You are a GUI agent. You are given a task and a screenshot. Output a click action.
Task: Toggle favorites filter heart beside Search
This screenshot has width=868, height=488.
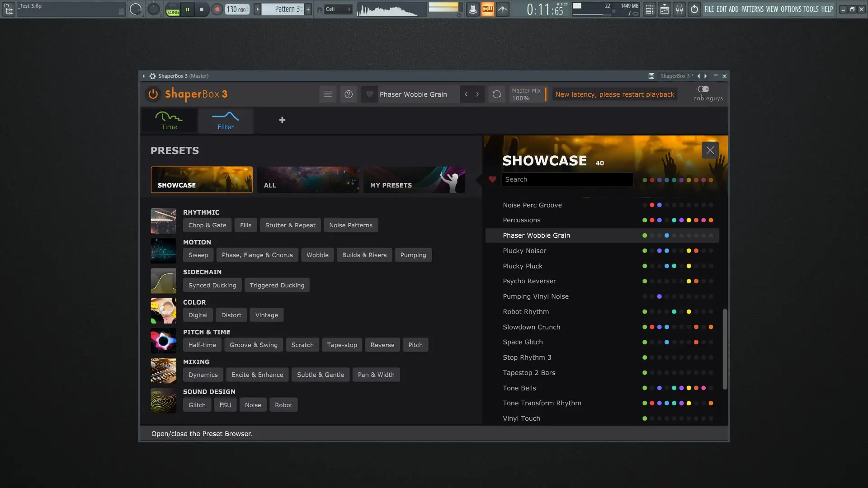[492, 179]
